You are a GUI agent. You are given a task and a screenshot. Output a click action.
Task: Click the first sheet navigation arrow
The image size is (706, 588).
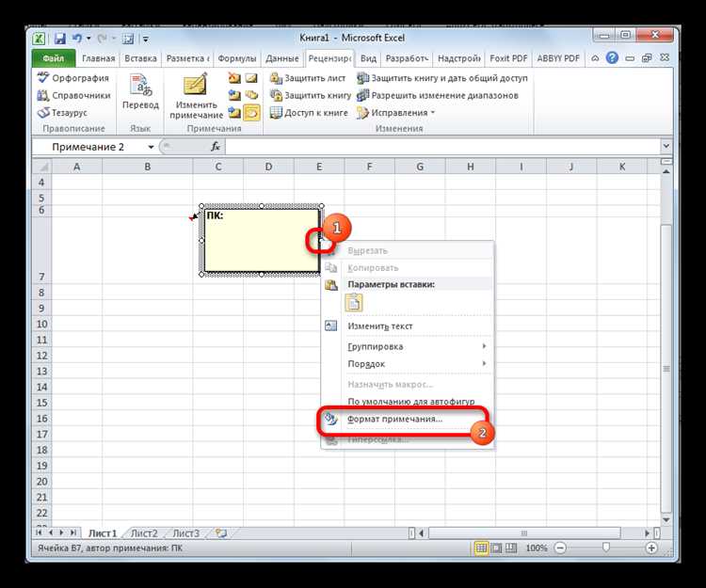click(x=40, y=532)
